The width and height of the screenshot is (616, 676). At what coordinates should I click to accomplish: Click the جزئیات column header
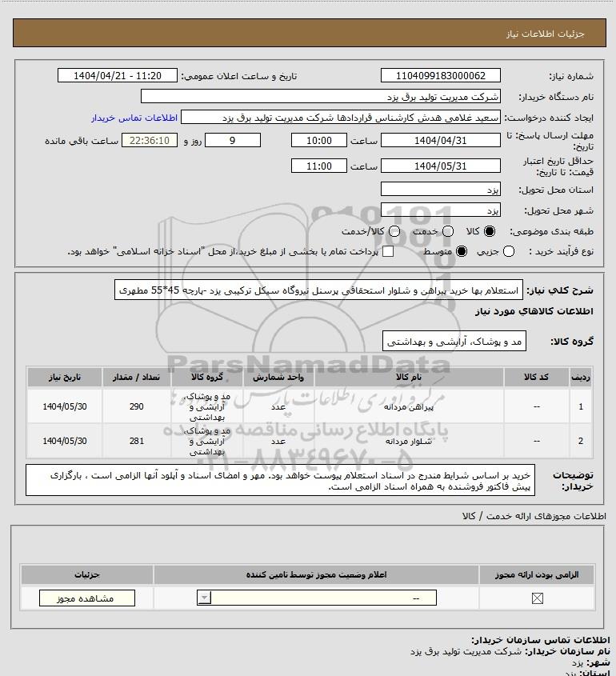point(87,574)
